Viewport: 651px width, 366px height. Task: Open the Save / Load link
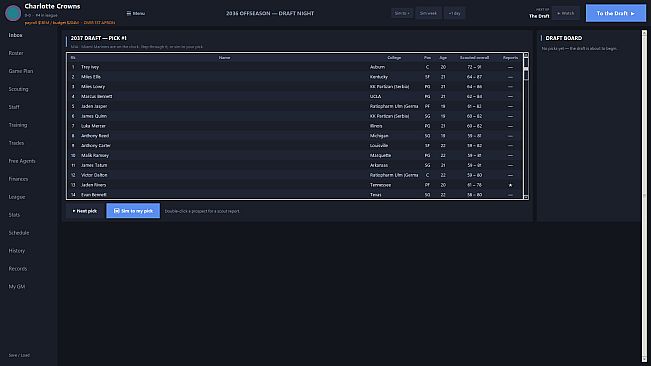[x=19, y=355]
